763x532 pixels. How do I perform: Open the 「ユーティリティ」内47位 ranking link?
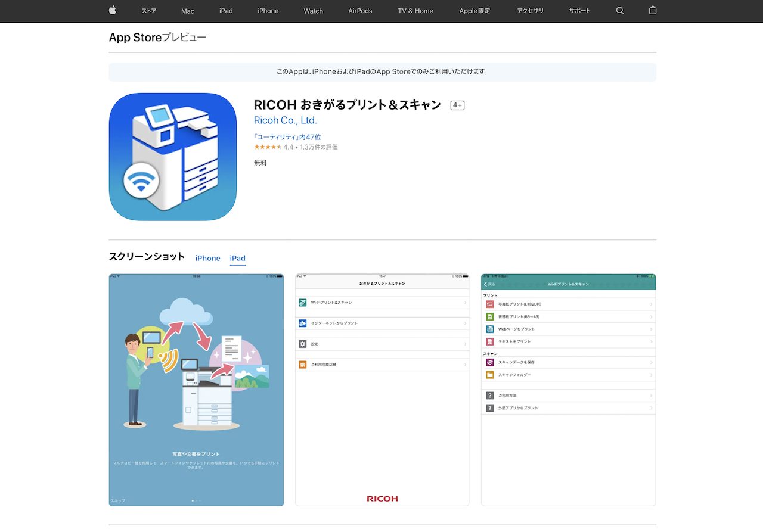pos(287,137)
